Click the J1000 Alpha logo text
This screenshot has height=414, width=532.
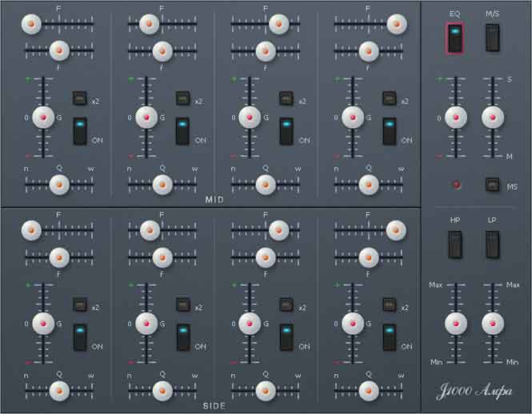coord(474,392)
